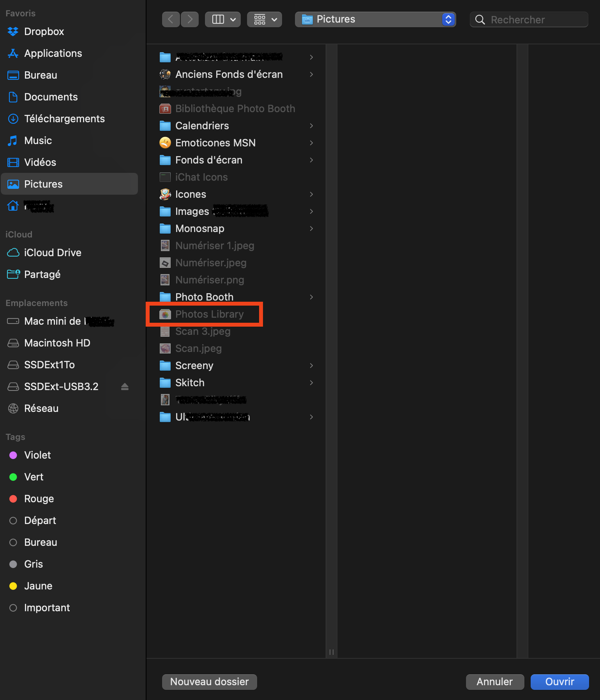Image resolution: width=600 pixels, height=700 pixels.
Task: Select the Violet color tag
Action: tap(37, 455)
